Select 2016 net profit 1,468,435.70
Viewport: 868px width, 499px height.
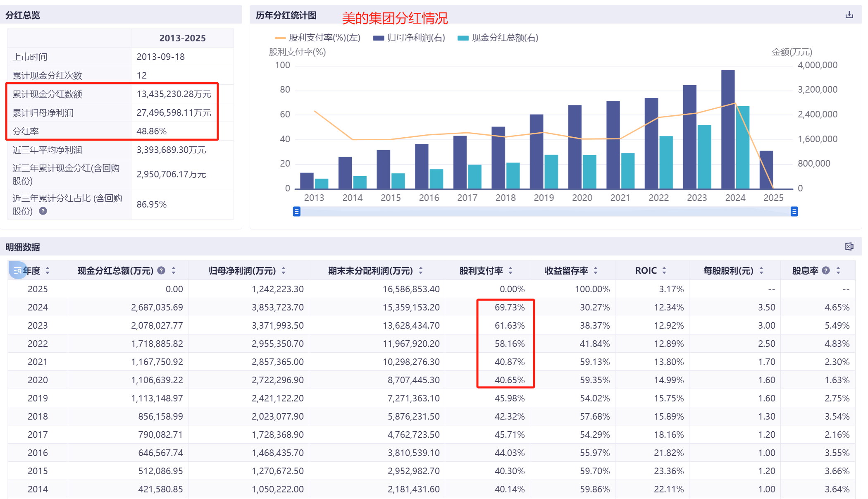278,453
